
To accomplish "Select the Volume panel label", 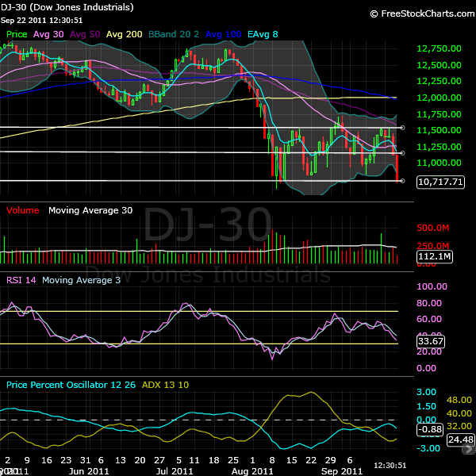I will pos(24,210).
